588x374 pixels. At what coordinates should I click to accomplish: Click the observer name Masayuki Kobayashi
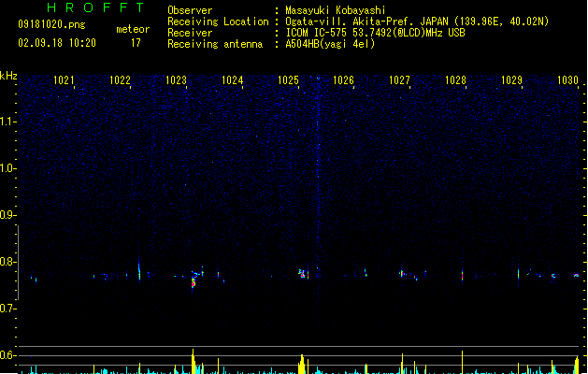coord(336,10)
